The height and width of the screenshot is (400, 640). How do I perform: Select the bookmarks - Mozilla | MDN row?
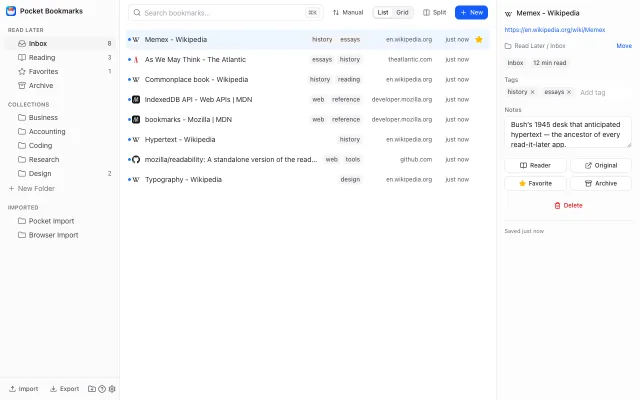point(307,120)
